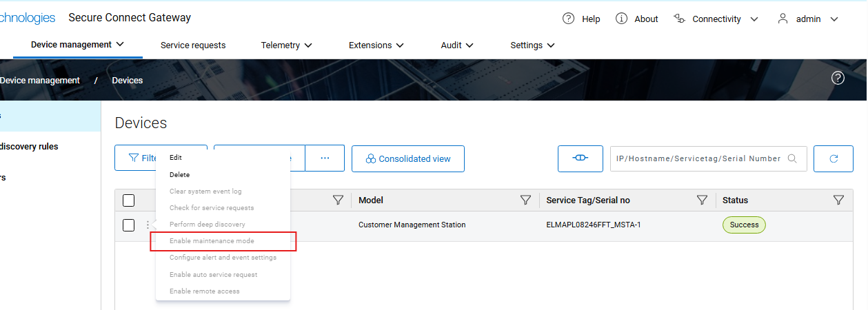Click the Model column filter icon

point(525,200)
